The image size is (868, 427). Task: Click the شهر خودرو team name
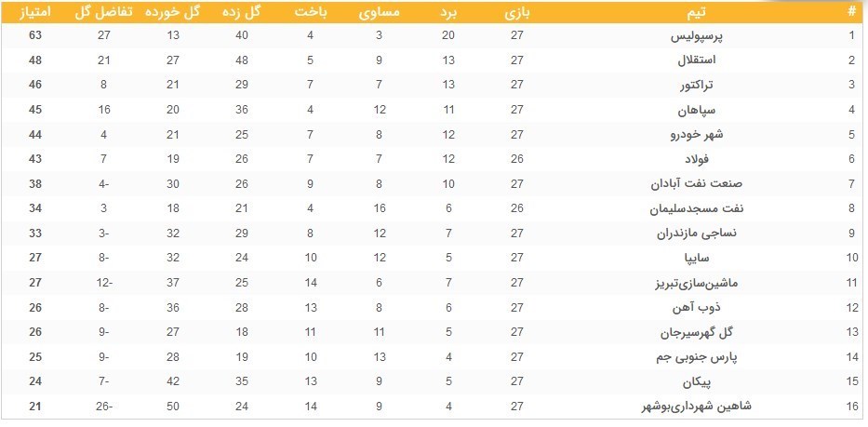693,135
